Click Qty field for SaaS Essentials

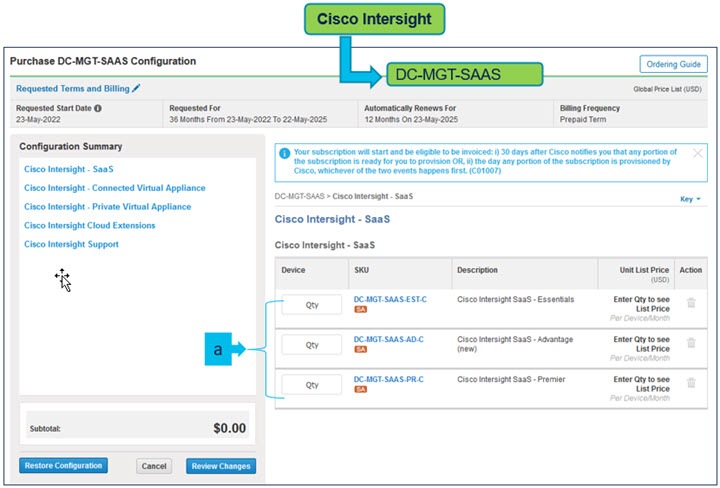point(311,305)
